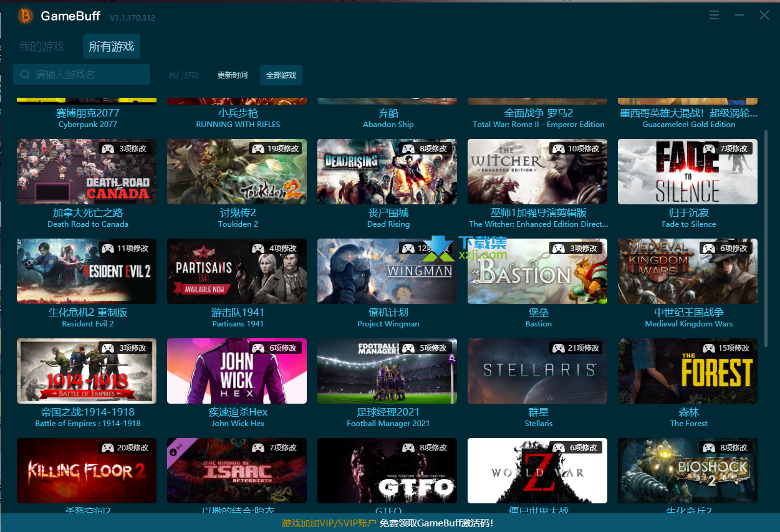Screen dimensions: 780x532
Task: Click the search magnifier icon
Action: [24, 74]
